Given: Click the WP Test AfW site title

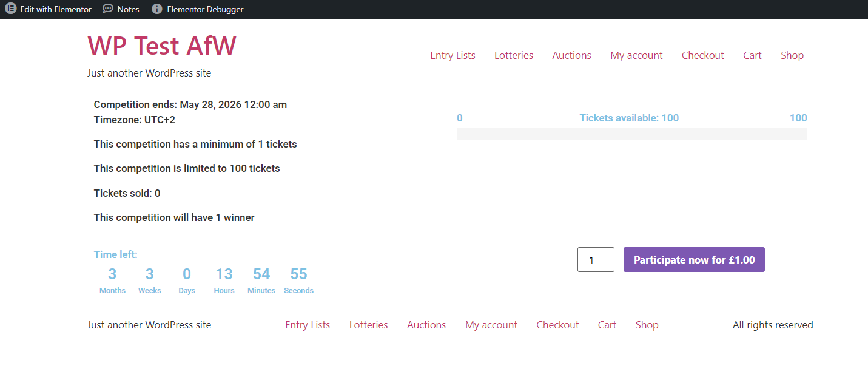Looking at the screenshot, I should coord(161,45).
